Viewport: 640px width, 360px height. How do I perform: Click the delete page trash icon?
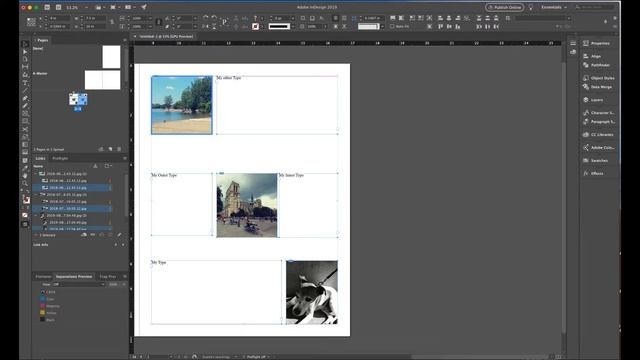(x=119, y=149)
